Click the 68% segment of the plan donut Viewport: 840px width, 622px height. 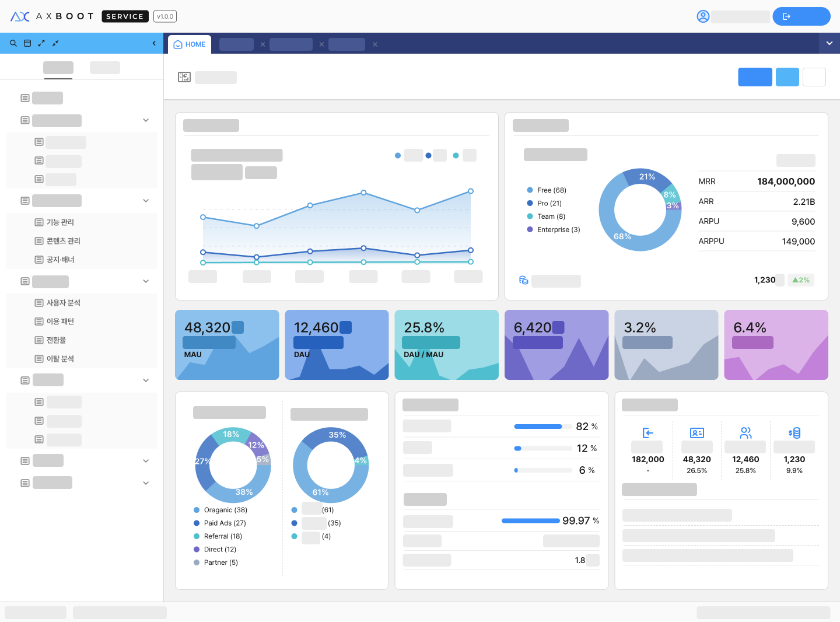click(622, 236)
